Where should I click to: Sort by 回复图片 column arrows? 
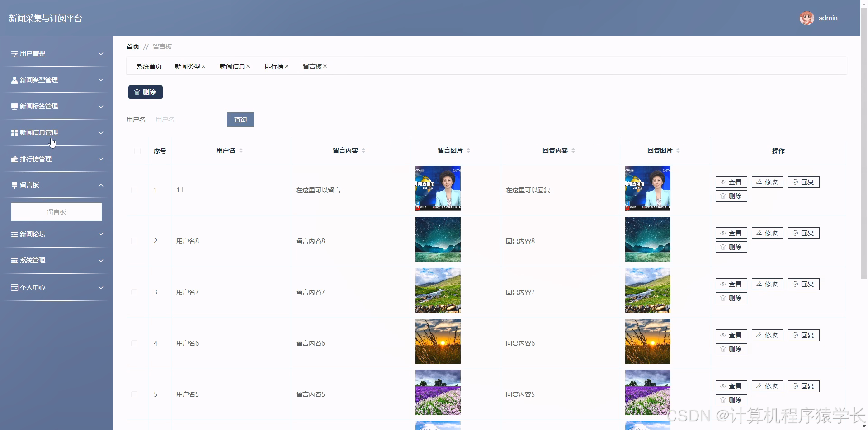click(678, 150)
